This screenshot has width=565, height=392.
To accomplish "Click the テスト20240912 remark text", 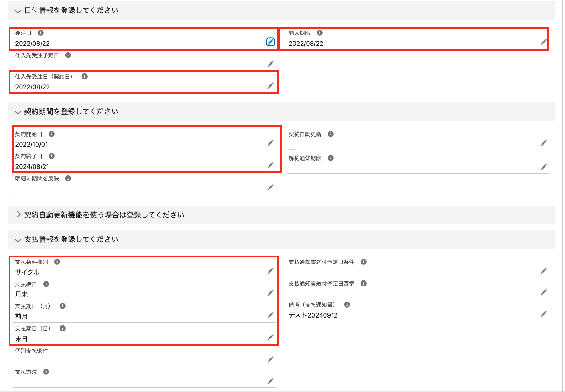I will [313, 315].
